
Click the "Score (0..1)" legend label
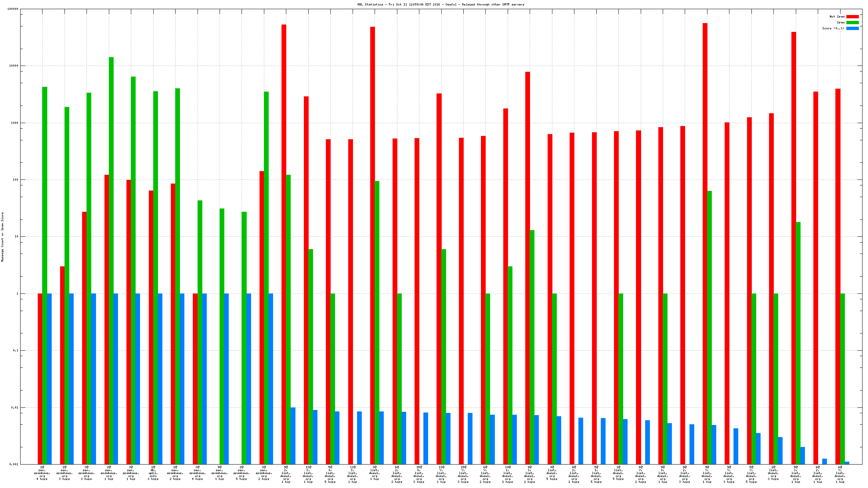[x=833, y=28]
